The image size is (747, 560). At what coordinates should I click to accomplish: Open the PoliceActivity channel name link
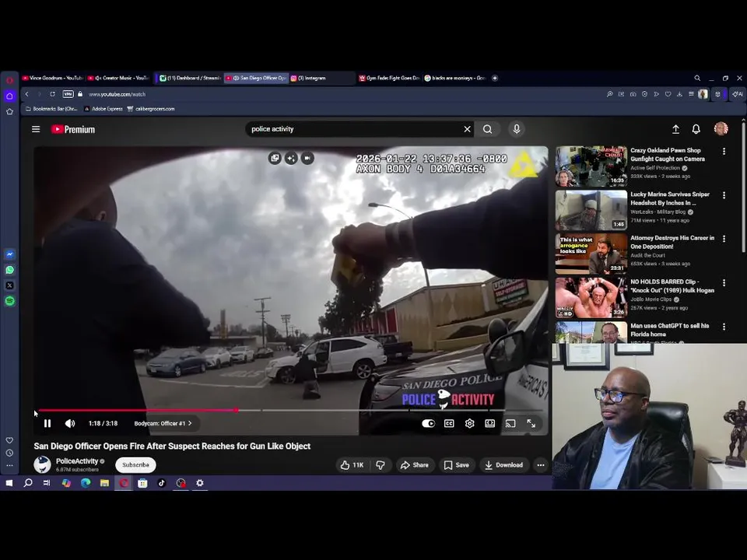(77, 461)
